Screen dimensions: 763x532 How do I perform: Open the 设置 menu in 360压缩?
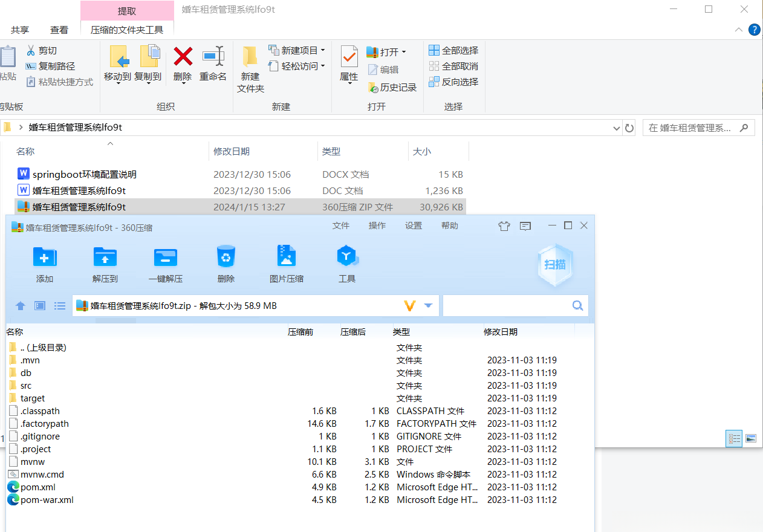pyautogui.click(x=414, y=226)
